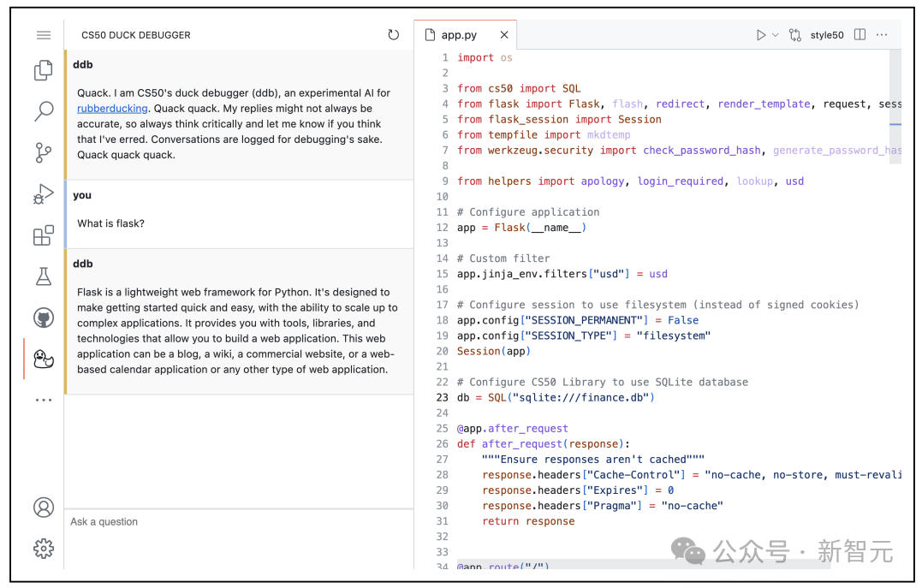Reset the duck debugger conversation
This screenshot has height=588, width=922.
coord(394,35)
